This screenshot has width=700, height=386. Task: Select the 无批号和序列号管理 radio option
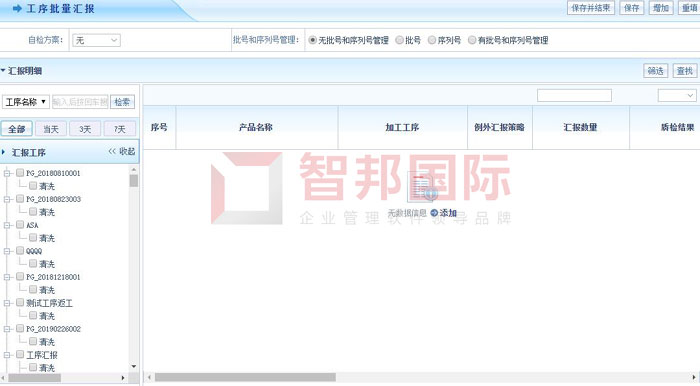(312, 40)
